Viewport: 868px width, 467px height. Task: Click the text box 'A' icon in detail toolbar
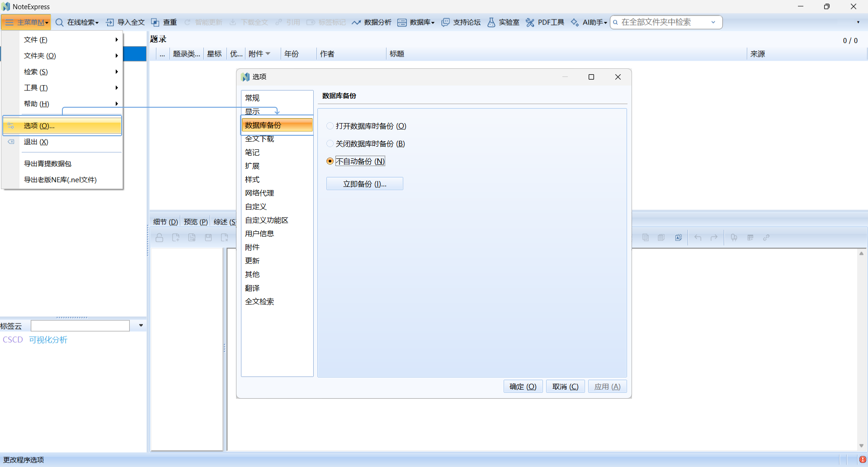click(679, 238)
